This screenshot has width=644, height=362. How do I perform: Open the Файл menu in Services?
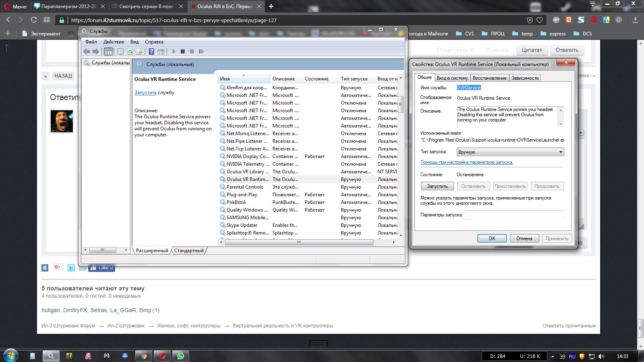click(91, 42)
